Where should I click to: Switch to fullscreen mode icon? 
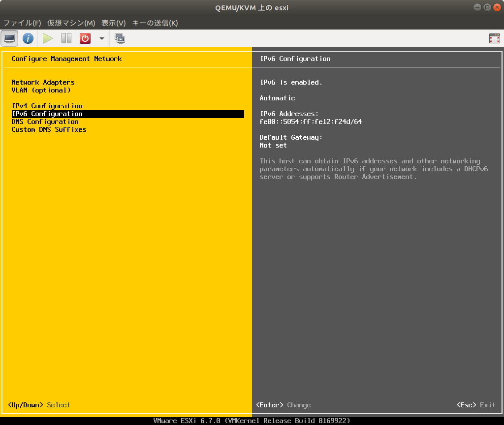click(x=494, y=38)
